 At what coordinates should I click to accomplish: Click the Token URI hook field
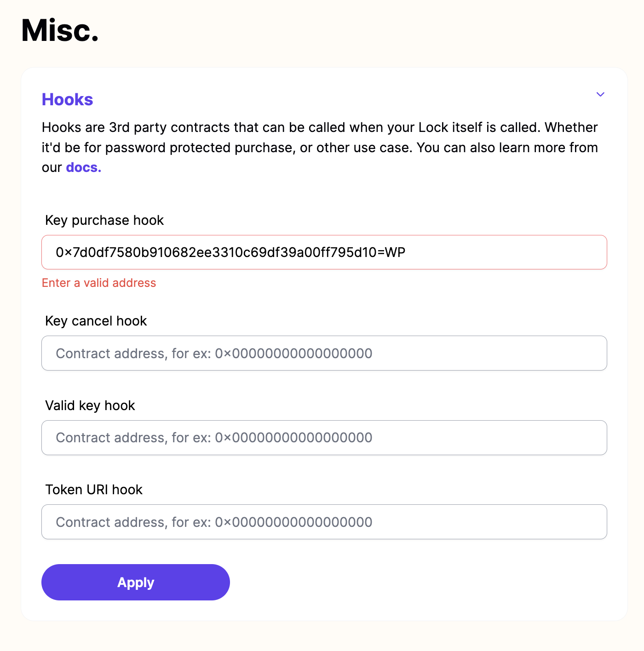coord(324,522)
